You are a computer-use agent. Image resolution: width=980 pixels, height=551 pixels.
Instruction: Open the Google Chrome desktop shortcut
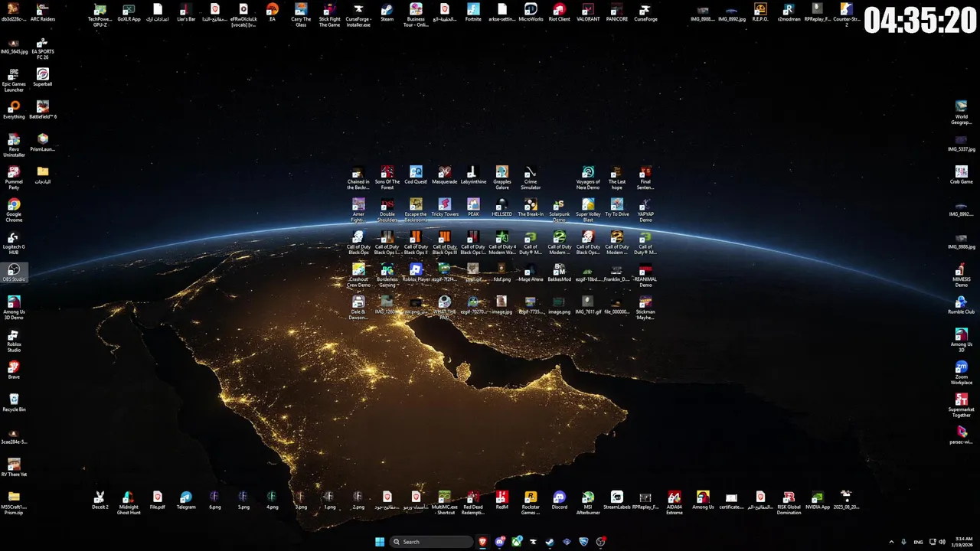14,210
